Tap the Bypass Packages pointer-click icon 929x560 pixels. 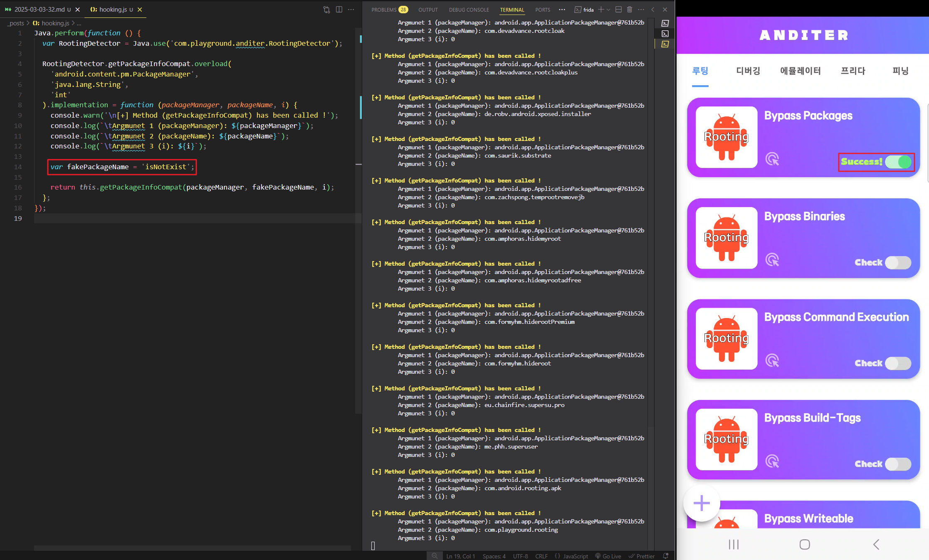coord(772,159)
